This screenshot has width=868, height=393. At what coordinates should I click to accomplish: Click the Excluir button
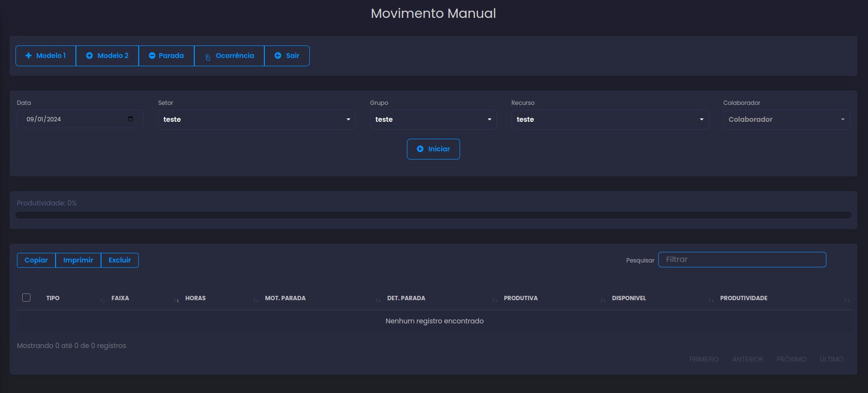pyautogui.click(x=120, y=260)
